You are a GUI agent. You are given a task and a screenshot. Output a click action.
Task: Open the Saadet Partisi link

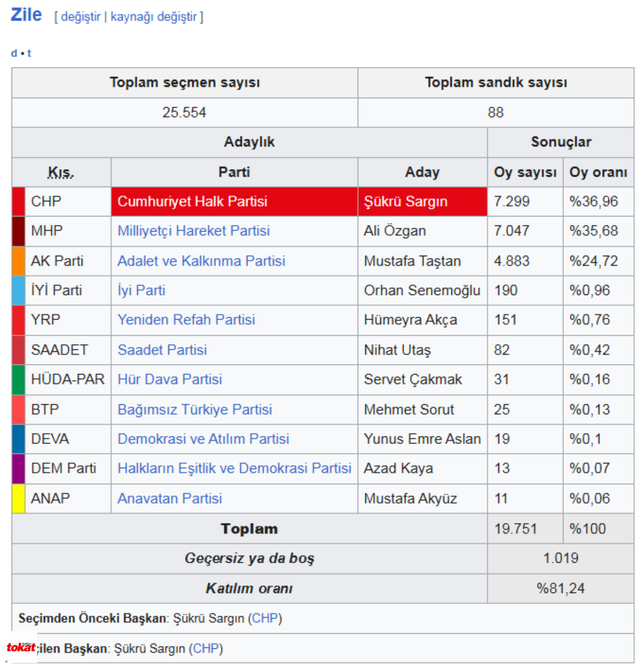coord(162,350)
